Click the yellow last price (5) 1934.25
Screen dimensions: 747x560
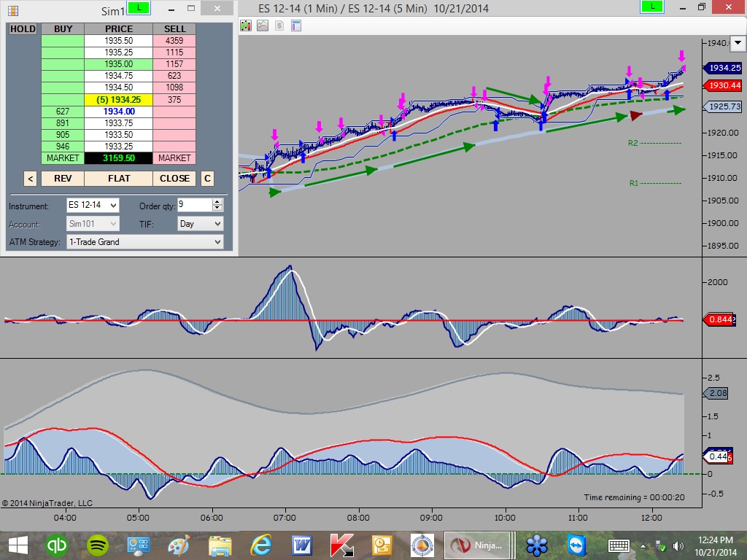click(x=119, y=100)
